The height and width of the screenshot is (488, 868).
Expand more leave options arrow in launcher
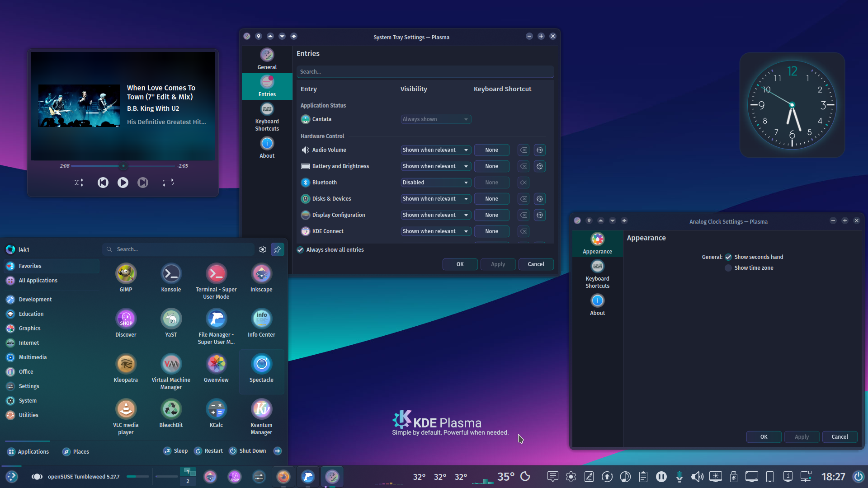point(278,451)
